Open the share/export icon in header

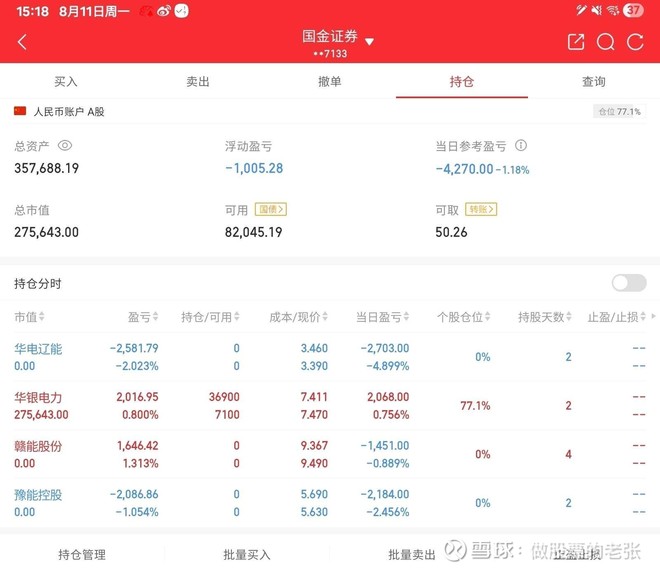click(x=576, y=42)
